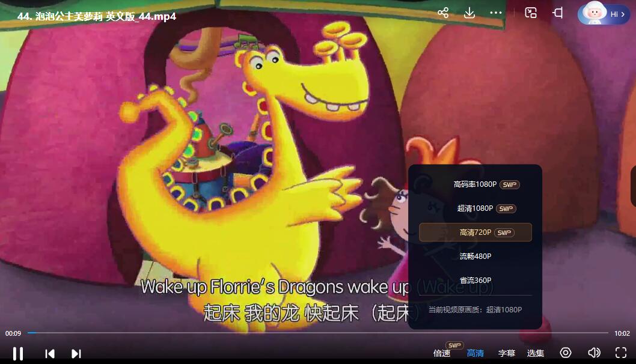636x364 pixels.
Task: Open the Hi assistant avatar button
Action: click(604, 13)
